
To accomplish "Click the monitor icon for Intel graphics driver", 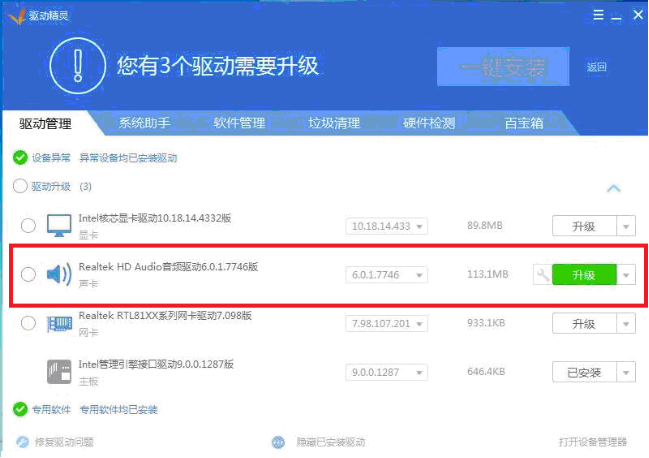I will [x=59, y=226].
